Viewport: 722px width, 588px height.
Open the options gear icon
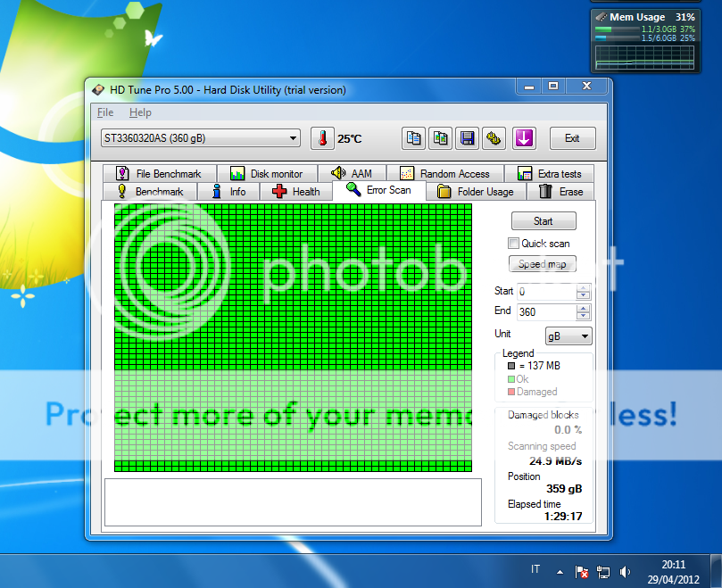click(494, 138)
